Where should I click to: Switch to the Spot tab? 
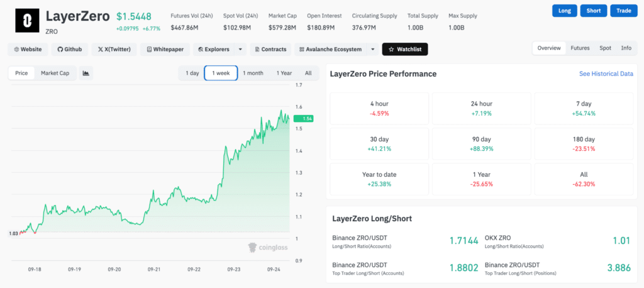coord(605,48)
